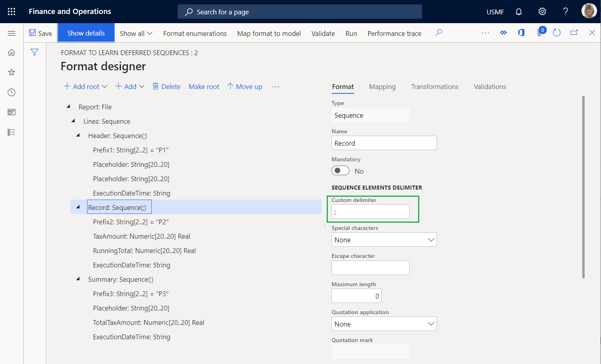Screen dimensions: 601x364
Task: Open the filter pane funnel icon
Action: (x=35, y=52)
